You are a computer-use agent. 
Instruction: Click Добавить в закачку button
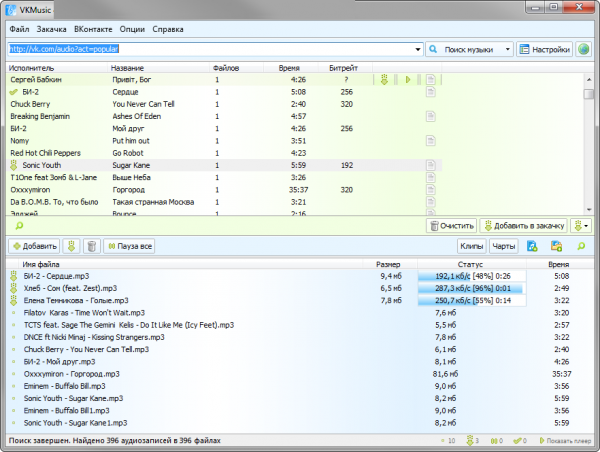[x=524, y=226]
